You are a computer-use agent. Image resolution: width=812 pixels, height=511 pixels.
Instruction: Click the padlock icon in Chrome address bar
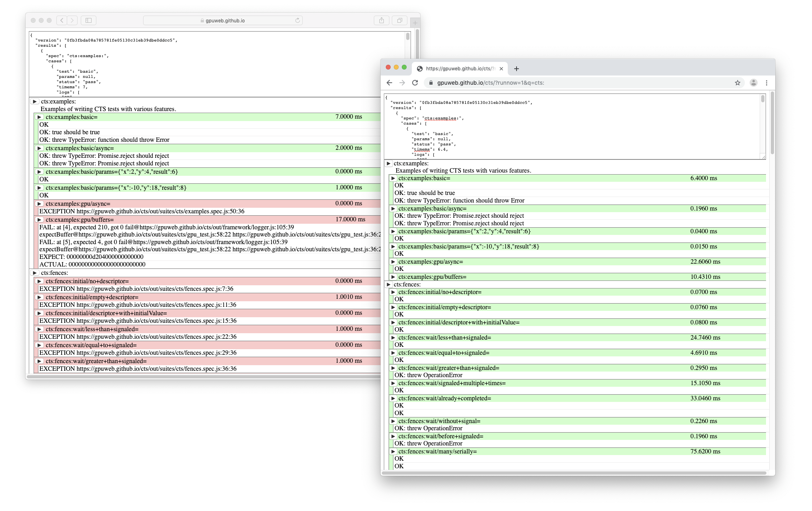(x=431, y=83)
